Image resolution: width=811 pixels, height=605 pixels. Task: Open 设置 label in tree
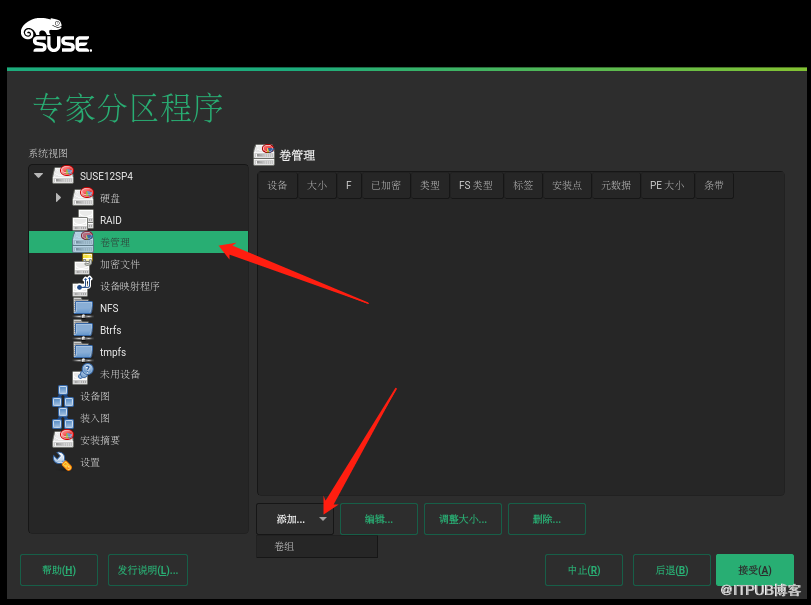click(90, 462)
